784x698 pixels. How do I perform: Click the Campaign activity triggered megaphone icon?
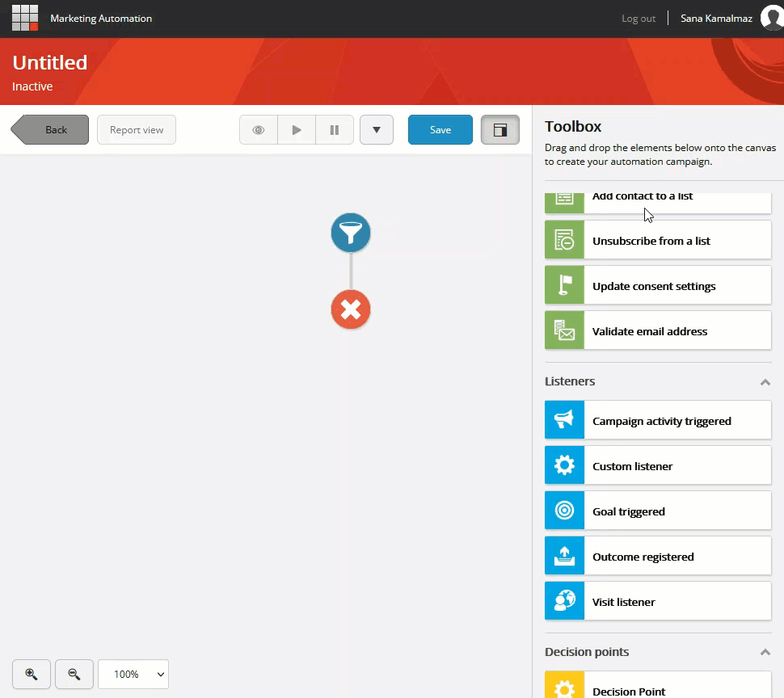(x=564, y=420)
